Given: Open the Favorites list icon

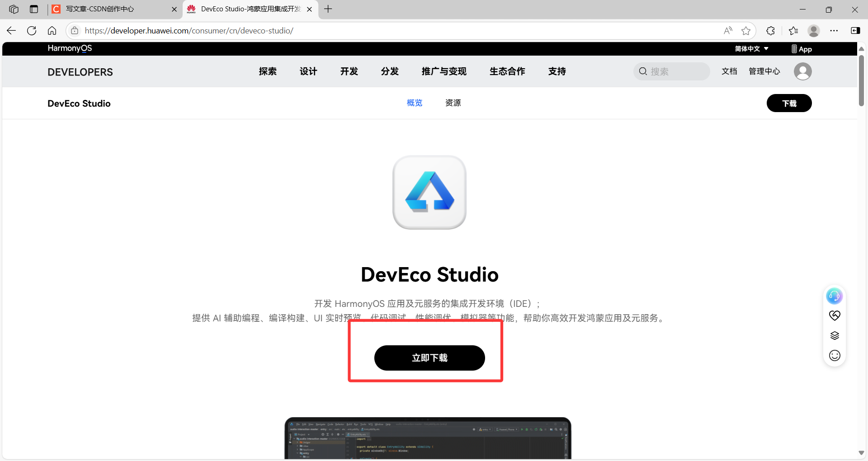Looking at the screenshot, I should tap(793, 31).
